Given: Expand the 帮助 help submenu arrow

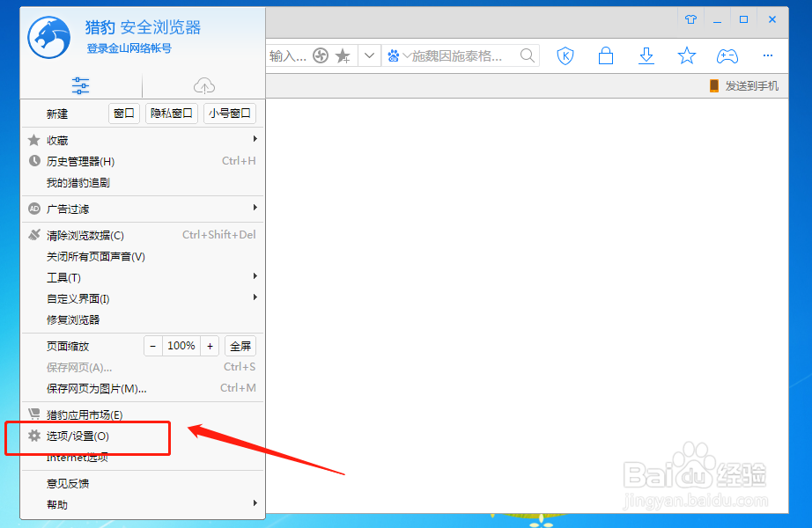Looking at the screenshot, I should [255, 503].
